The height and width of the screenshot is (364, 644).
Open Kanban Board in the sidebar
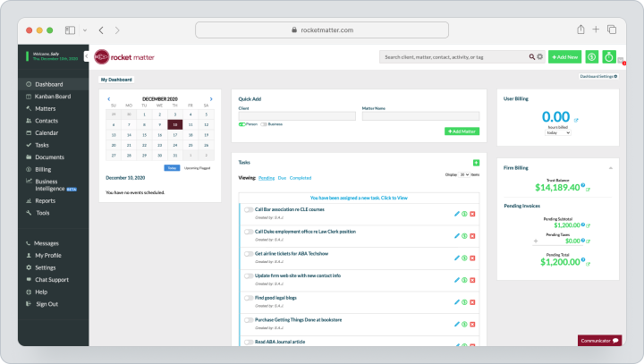point(53,97)
